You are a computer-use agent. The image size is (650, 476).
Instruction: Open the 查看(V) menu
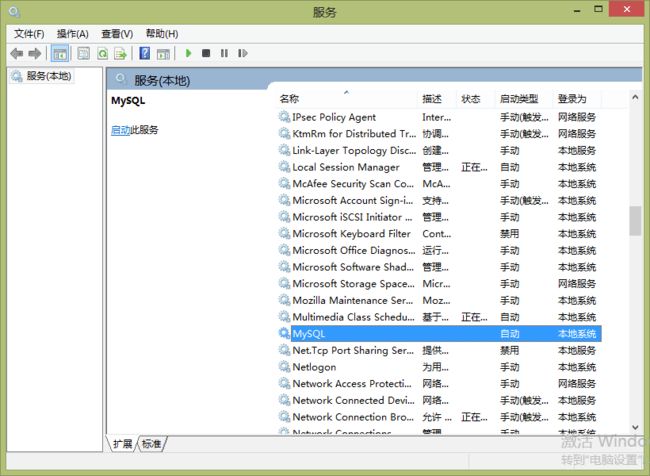pos(117,34)
